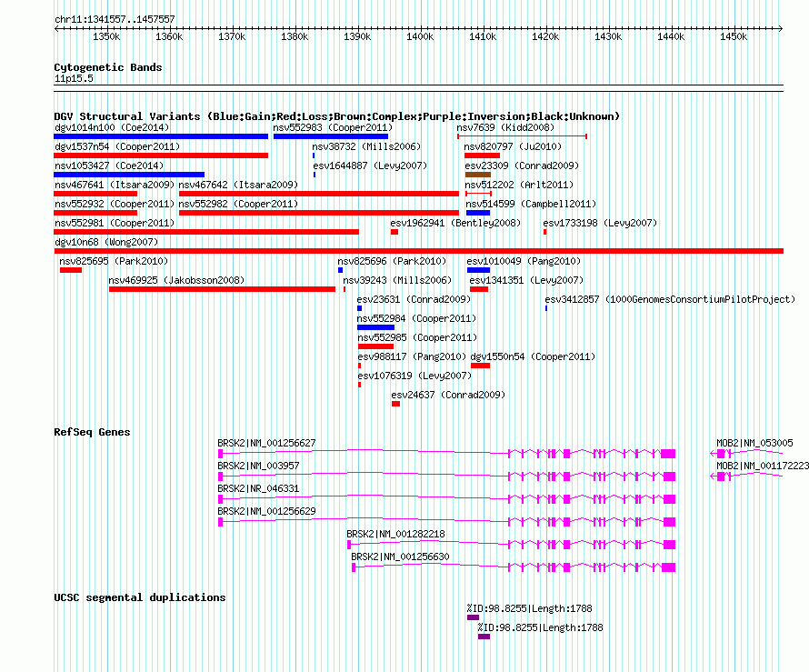
Task: Open variant nsv820797 (Ju2010)
Action: coord(513,146)
